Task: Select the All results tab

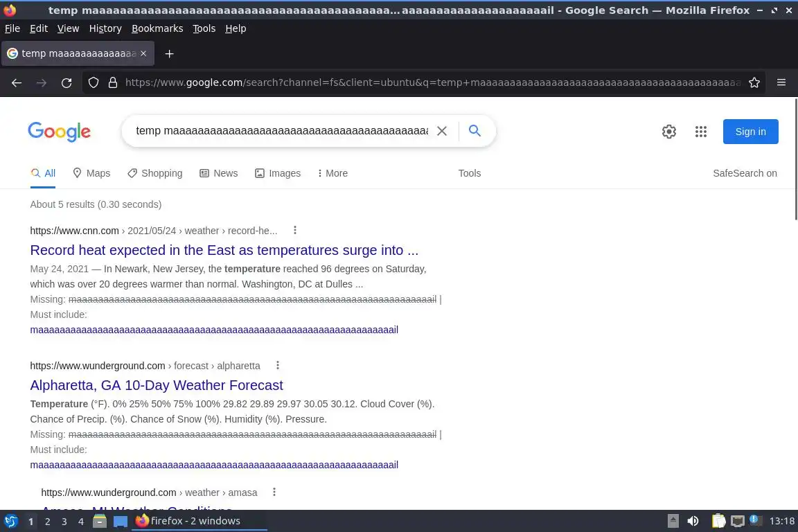Action: coord(43,173)
